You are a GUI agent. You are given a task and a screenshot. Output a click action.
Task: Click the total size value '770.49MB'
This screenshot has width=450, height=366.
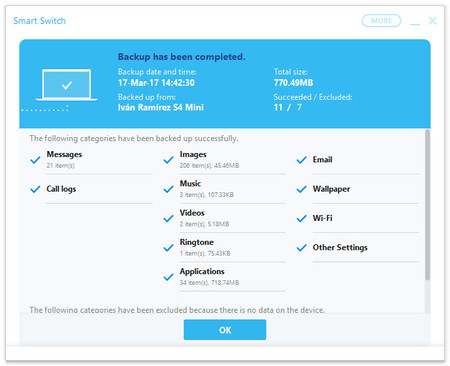293,83
